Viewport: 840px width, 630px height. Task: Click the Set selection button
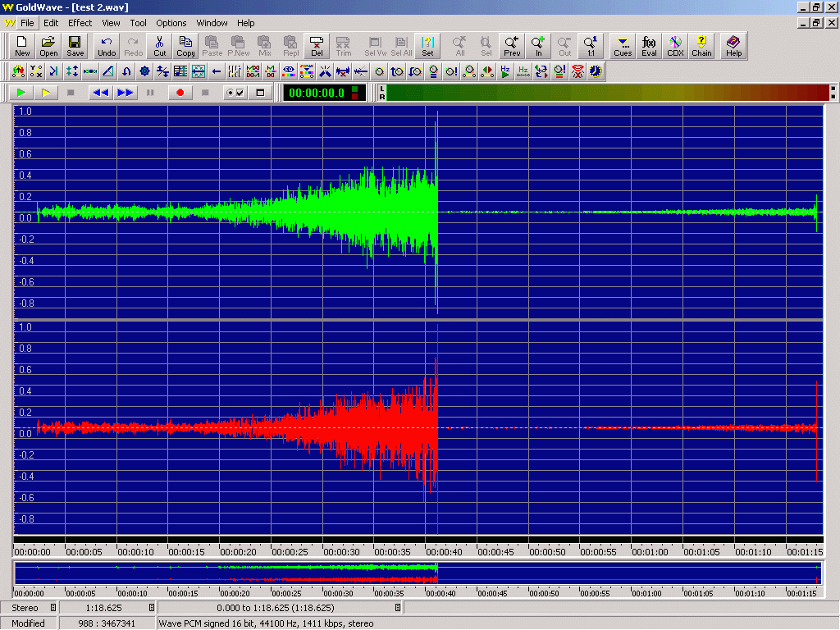tap(427, 44)
